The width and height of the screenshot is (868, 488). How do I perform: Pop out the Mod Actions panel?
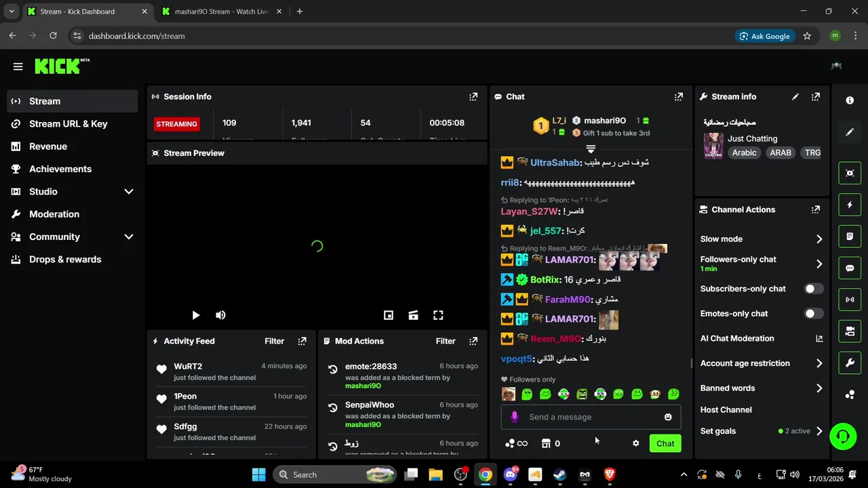pos(473,341)
